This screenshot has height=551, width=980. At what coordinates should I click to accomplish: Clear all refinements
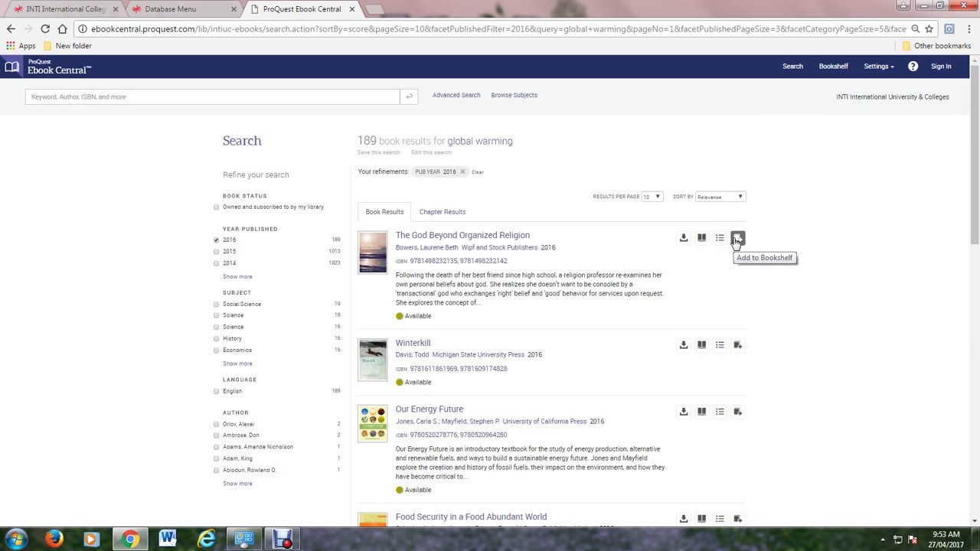click(x=478, y=172)
